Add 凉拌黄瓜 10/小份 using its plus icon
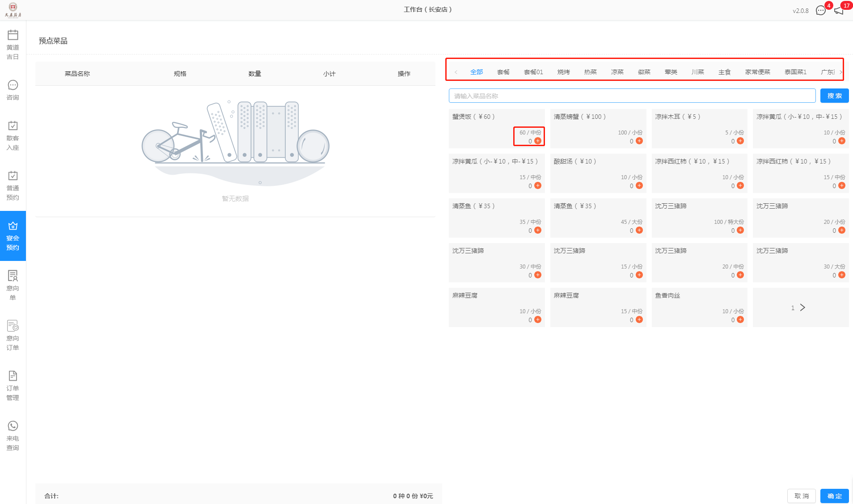Screen dimensions: 853x504 [842, 141]
